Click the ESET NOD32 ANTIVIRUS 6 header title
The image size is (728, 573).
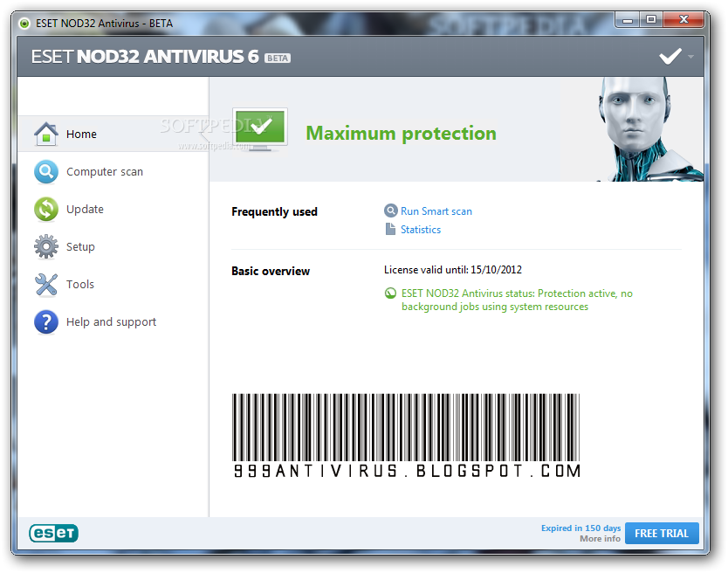point(145,57)
